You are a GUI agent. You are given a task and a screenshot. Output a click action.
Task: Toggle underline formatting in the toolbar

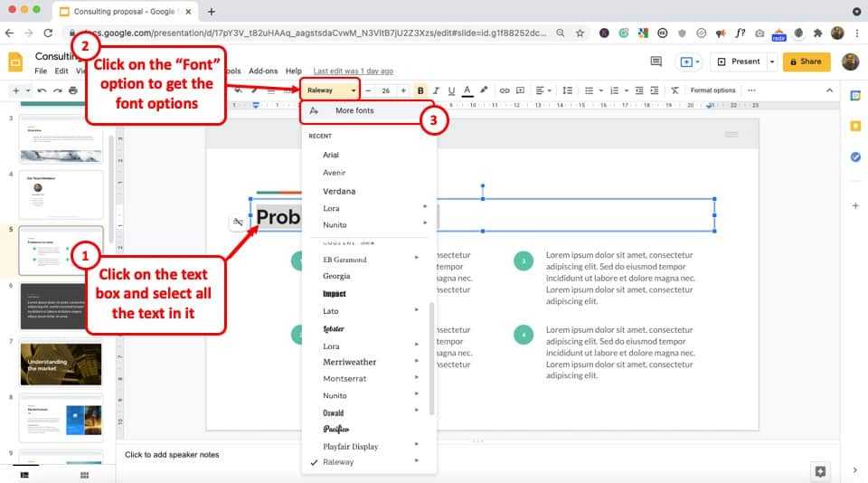click(451, 90)
